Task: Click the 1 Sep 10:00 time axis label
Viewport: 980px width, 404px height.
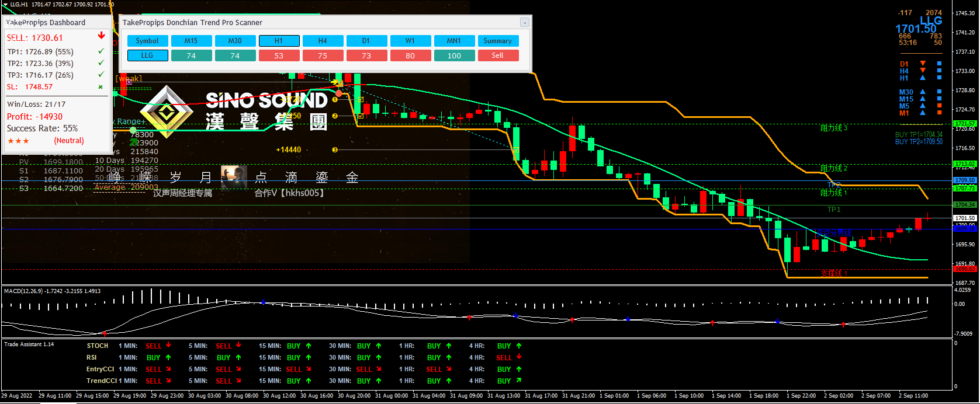Action: (689, 396)
